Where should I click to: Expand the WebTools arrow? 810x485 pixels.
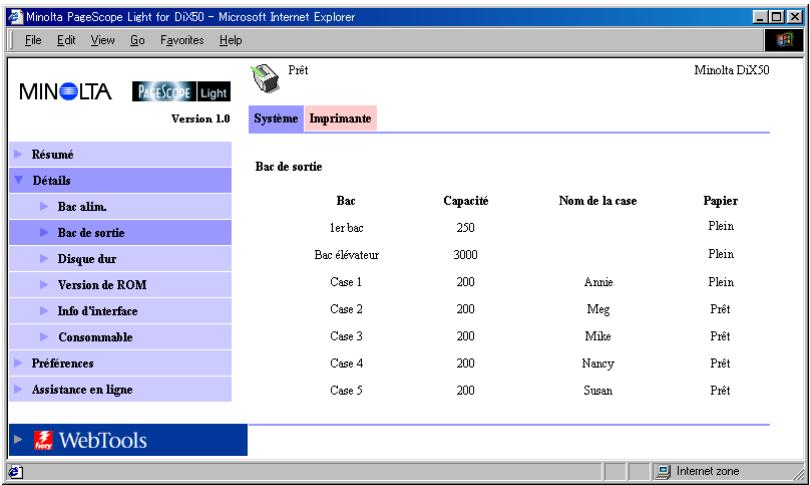(x=18, y=440)
